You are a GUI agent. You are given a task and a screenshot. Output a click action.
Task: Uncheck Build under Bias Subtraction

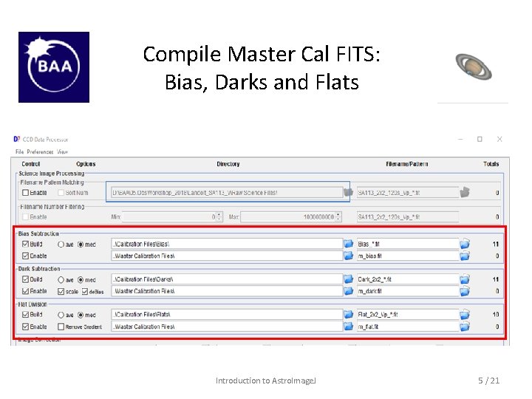pyautogui.click(x=25, y=244)
